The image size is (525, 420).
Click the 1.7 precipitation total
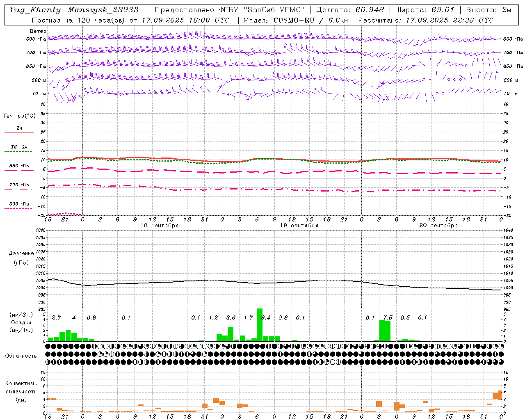pos(248,317)
